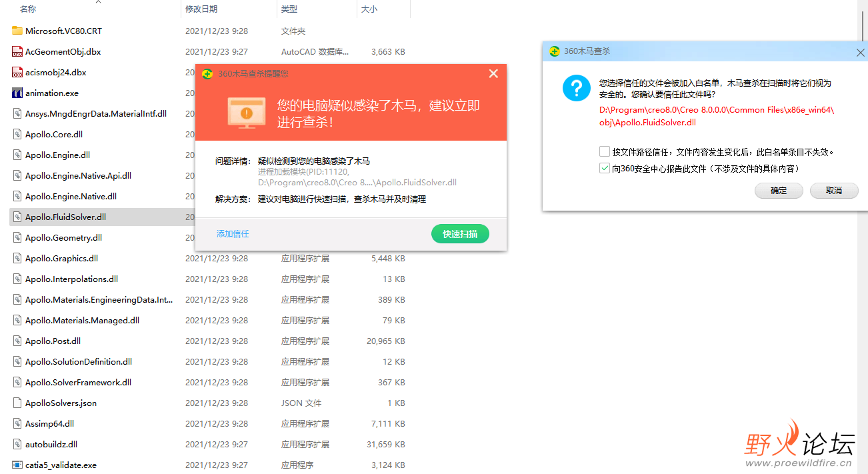Uncheck report file to 360 security center

(605, 169)
